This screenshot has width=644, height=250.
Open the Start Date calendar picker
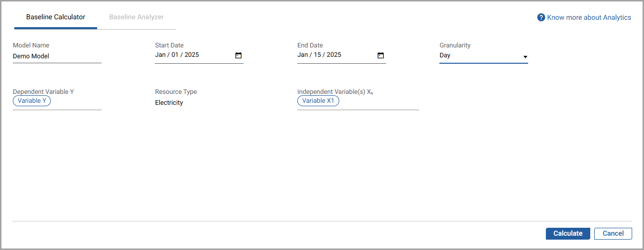point(238,55)
